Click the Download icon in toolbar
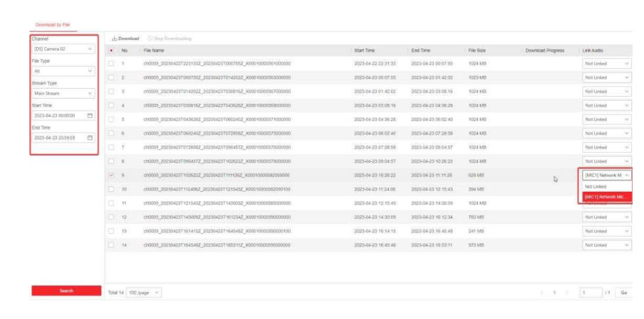The image size is (644, 319). 115,38
